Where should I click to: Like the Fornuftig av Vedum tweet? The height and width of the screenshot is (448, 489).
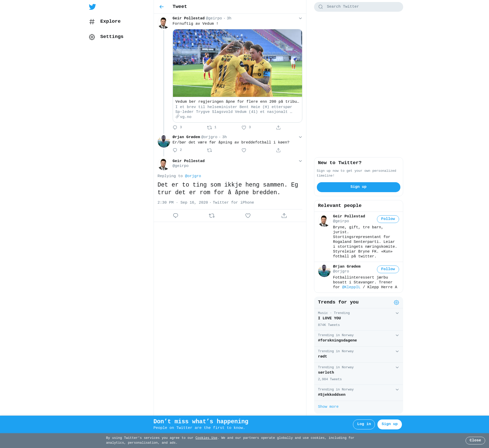[244, 128]
